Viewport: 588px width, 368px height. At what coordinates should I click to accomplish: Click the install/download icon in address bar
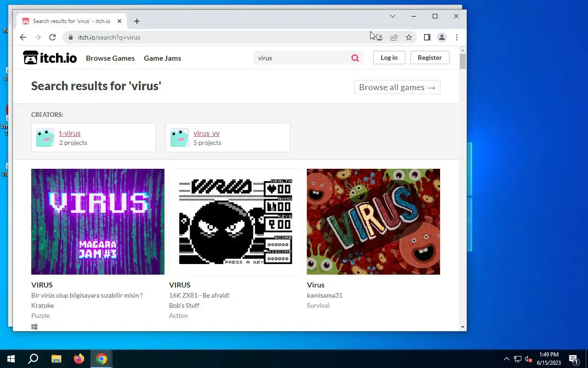379,37
